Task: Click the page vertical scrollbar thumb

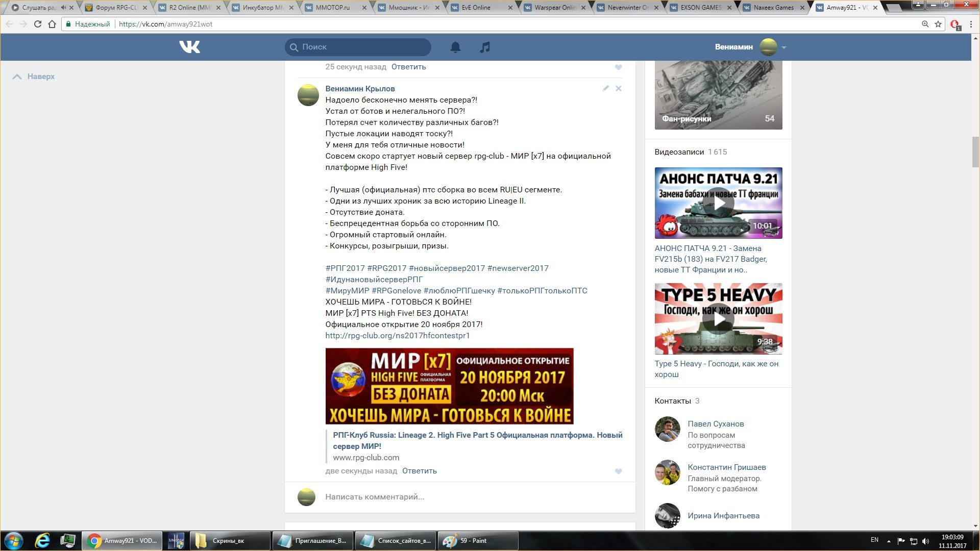Action: coord(975,152)
